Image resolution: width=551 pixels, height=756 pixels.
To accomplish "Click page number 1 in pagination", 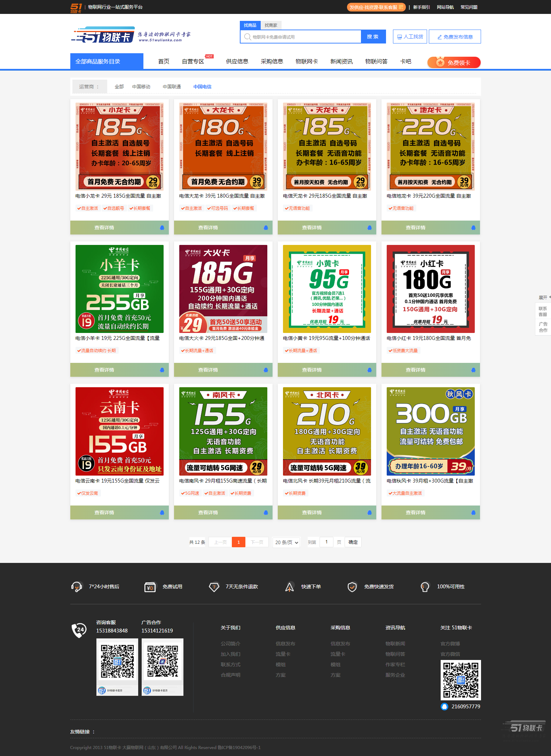I will point(239,542).
